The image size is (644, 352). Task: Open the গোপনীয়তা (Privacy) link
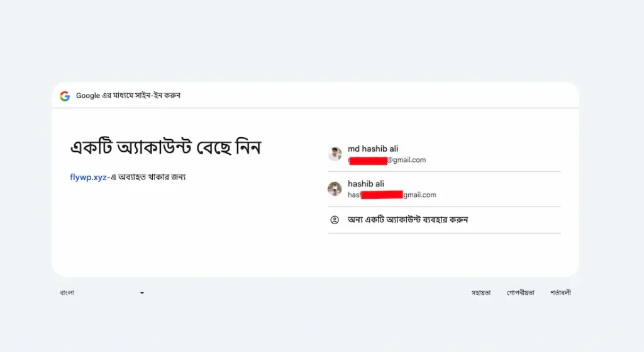click(521, 293)
